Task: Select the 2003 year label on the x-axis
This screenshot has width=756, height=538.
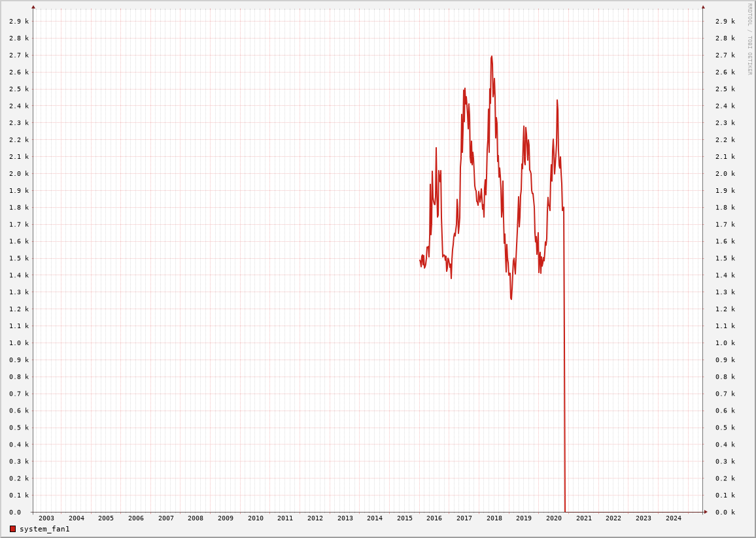Action: [46, 518]
